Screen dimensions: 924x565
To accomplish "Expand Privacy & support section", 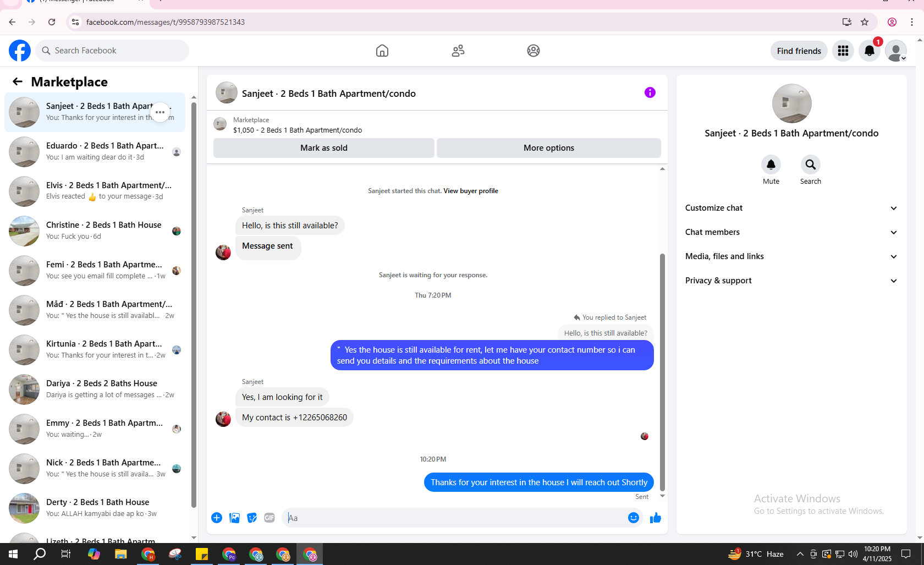I will coord(791,281).
